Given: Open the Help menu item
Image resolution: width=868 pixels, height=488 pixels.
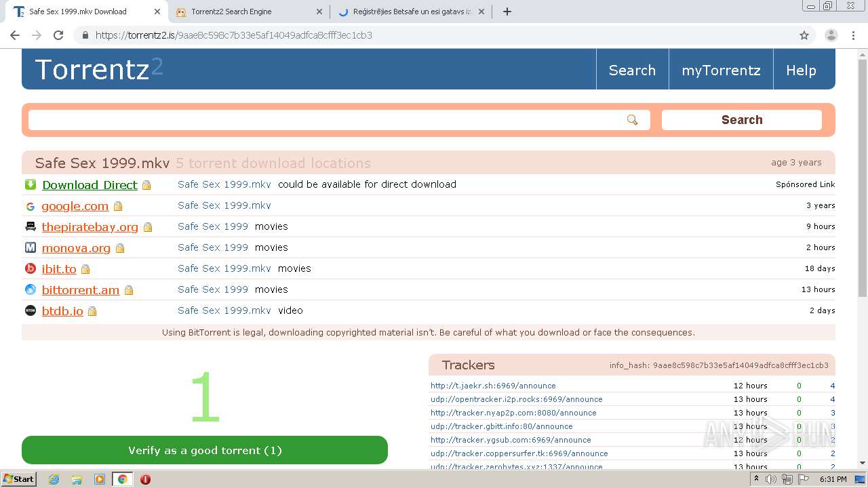Looking at the screenshot, I should (801, 70).
